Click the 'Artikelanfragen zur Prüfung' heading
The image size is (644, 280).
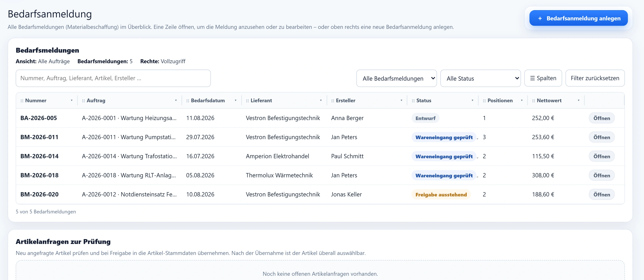[x=63, y=241]
